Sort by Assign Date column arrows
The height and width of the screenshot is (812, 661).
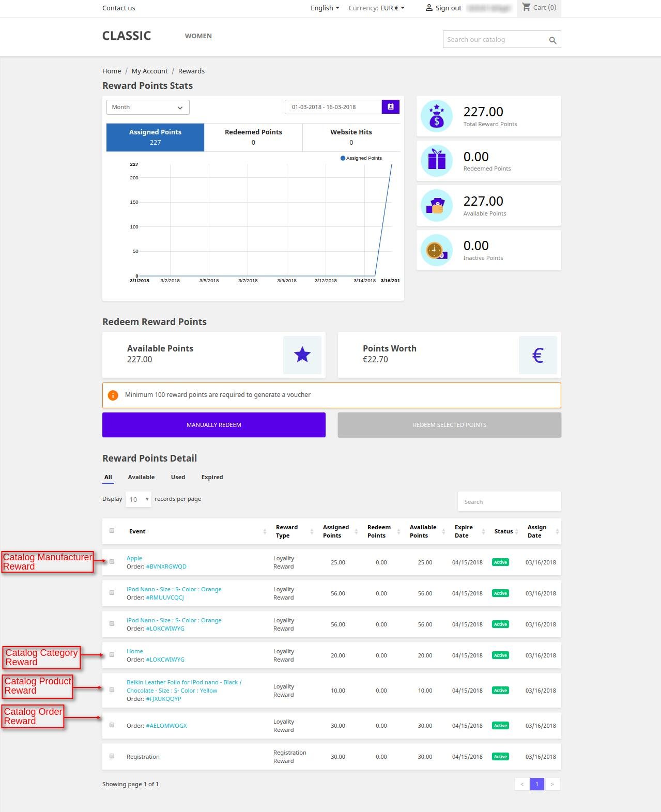click(557, 532)
